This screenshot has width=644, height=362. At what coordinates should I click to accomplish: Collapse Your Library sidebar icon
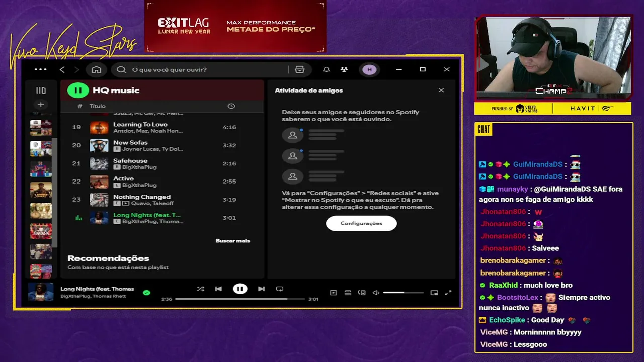pos(41,90)
